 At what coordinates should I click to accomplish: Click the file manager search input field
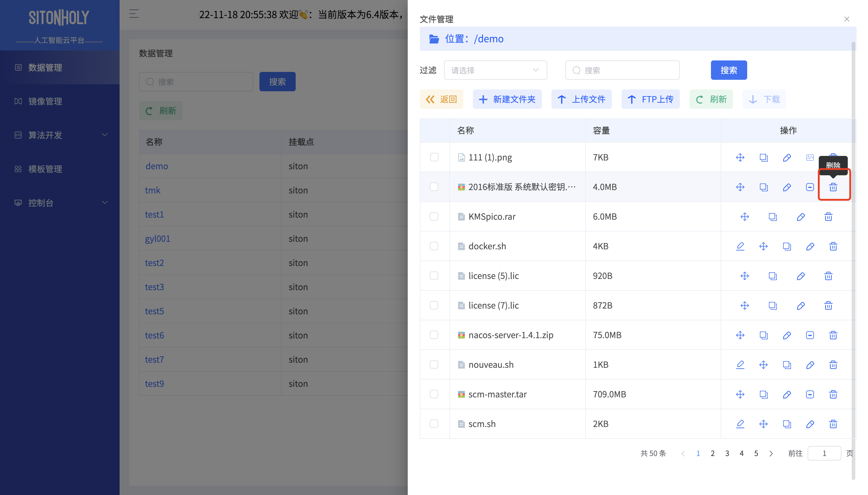622,70
